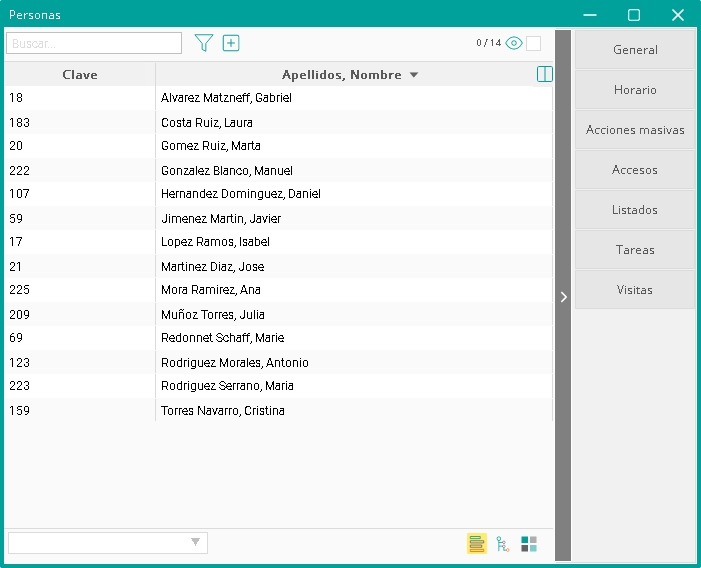The image size is (701, 568).
Task: Click clave cell 222
Action: [x=80, y=170]
